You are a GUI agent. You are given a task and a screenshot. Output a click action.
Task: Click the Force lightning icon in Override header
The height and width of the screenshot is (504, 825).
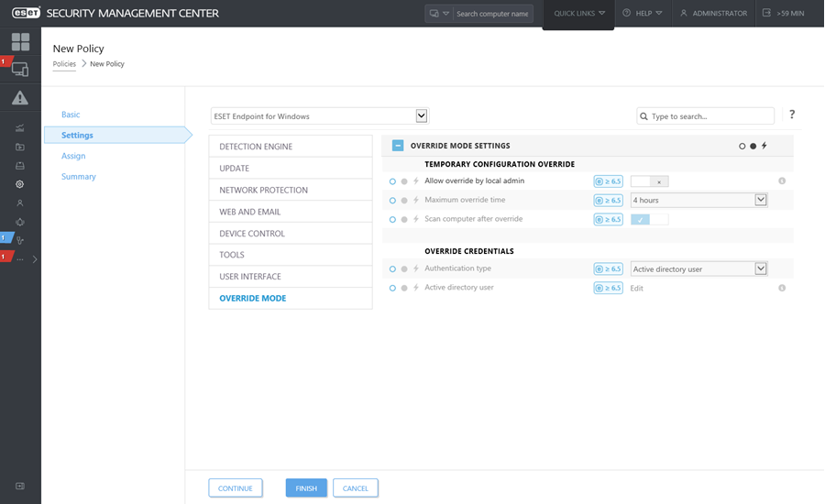[764, 146]
